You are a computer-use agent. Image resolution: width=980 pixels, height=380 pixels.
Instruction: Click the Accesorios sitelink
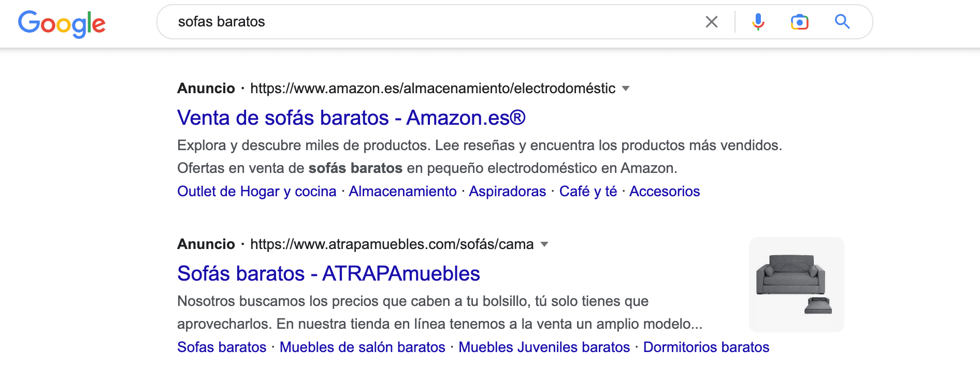665,192
